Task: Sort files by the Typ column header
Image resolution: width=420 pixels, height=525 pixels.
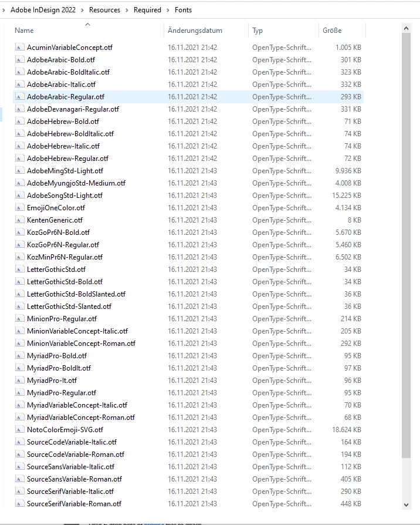Action: pos(258,31)
